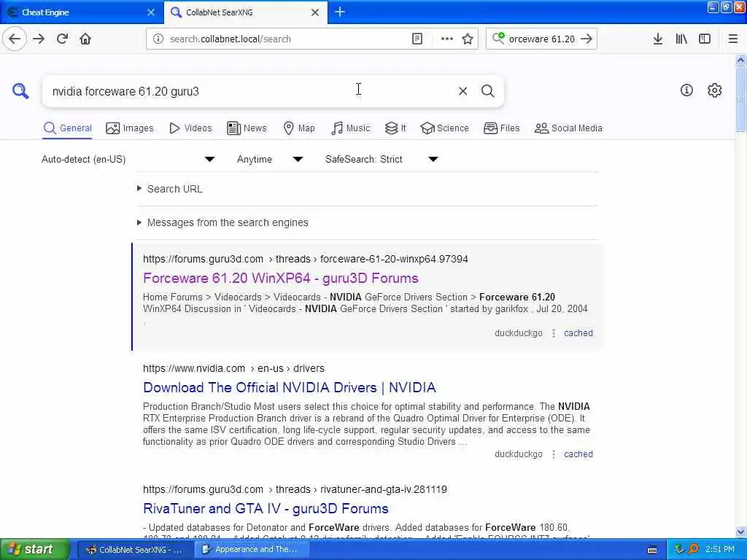Open options dots for NVIDIA Drivers result
Viewport: 747px width, 560px height.
[x=554, y=454]
